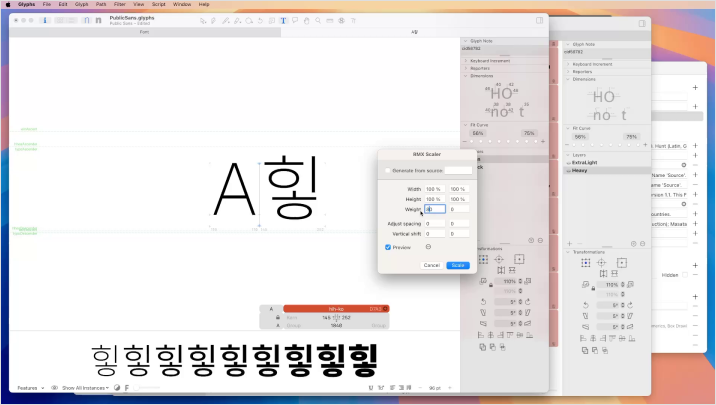Expand Keyboard Increment in front palette
This screenshot has height=405, width=716.
466,61
